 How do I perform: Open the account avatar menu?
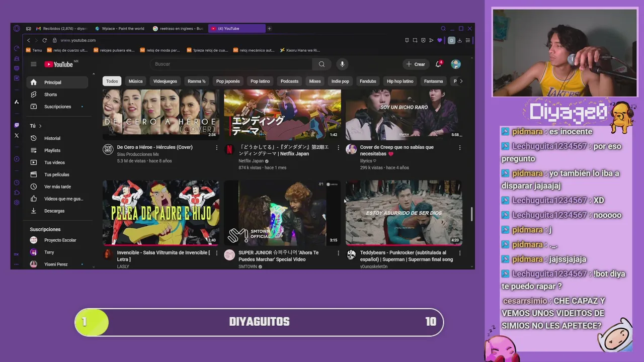[x=456, y=64]
